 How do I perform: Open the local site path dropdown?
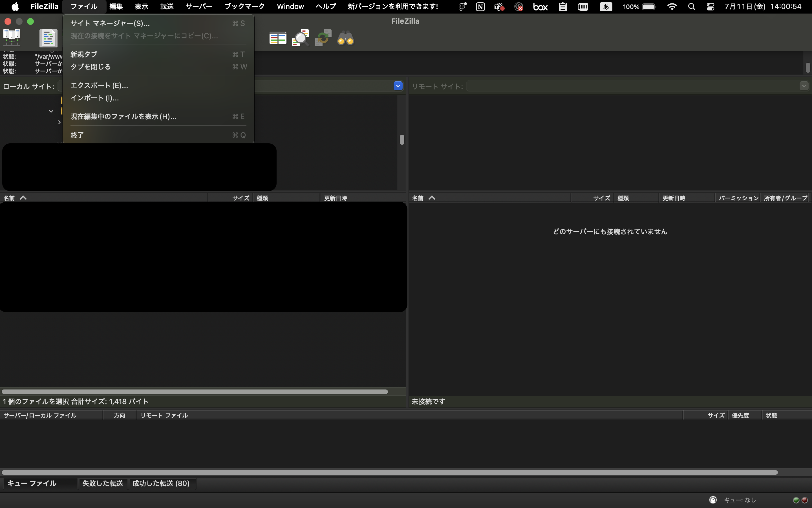coord(398,86)
